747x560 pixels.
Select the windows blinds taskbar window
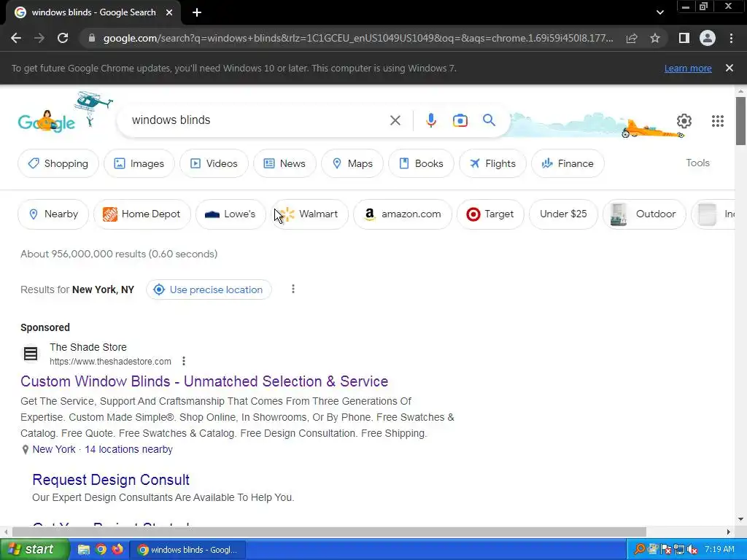click(x=187, y=550)
